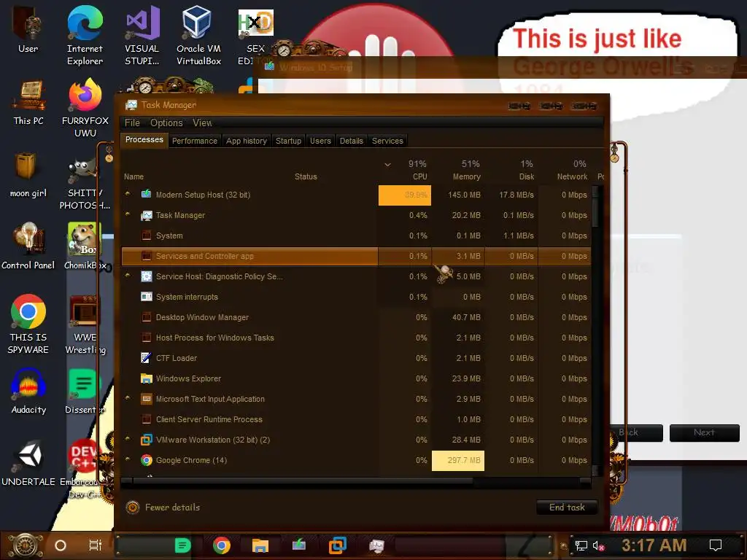Open the VISUAL STUPI... desktop shortcut
747x560 pixels.
142,35
